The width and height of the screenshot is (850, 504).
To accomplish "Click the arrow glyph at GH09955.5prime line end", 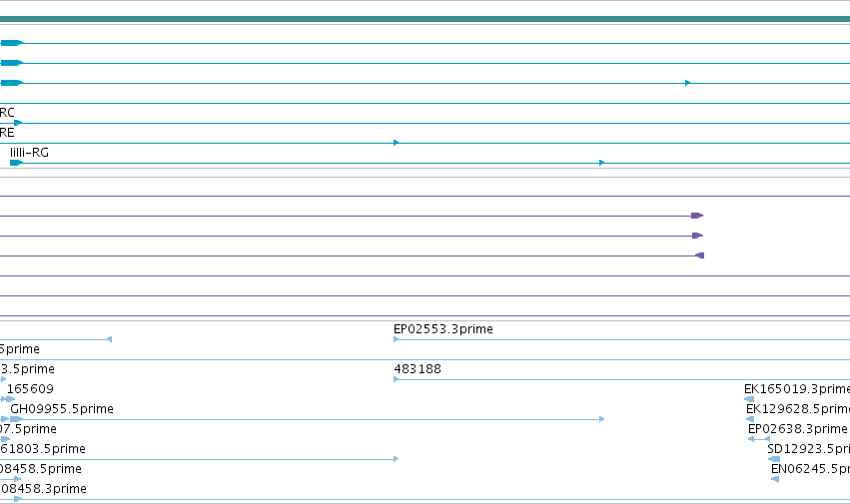I will [x=601, y=419].
